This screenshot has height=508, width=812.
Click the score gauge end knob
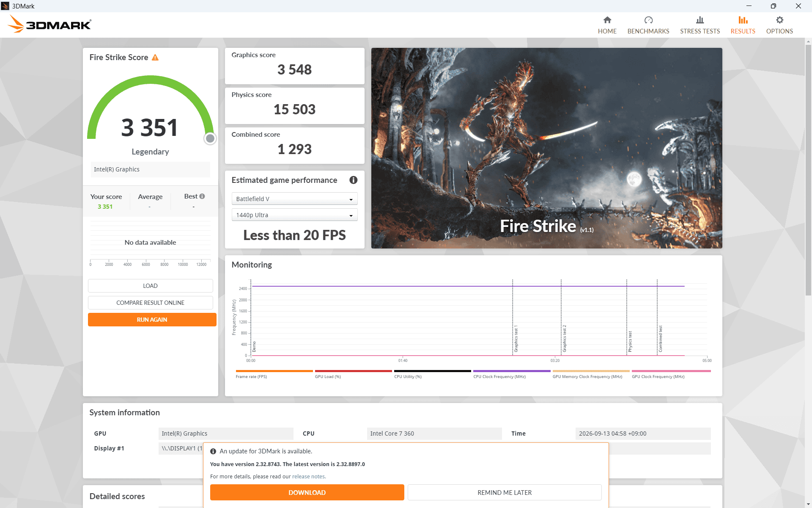point(210,138)
